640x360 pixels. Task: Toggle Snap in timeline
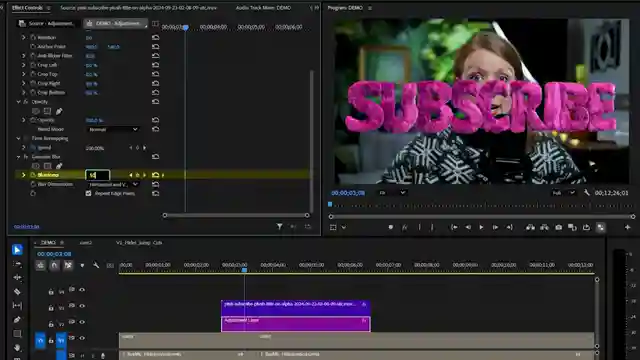click(54, 265)
